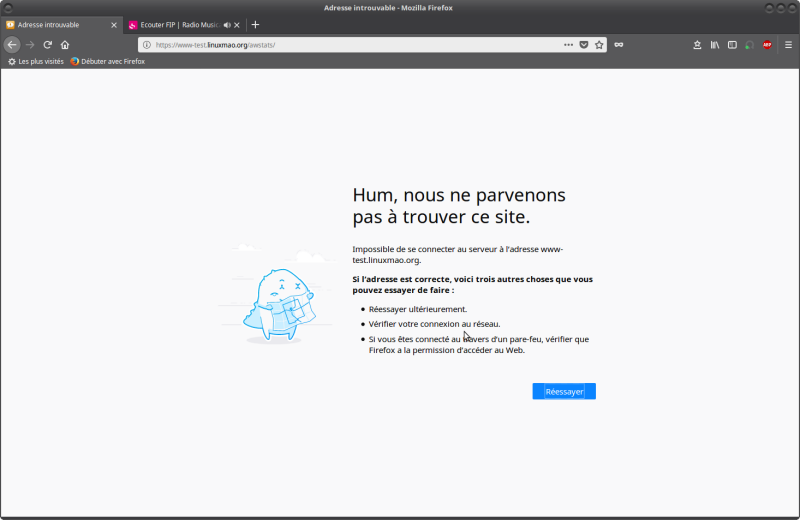Open a new tab
The height and width of the screenshot is (520, 800).
pyautogui.click(x=255, y=24)
